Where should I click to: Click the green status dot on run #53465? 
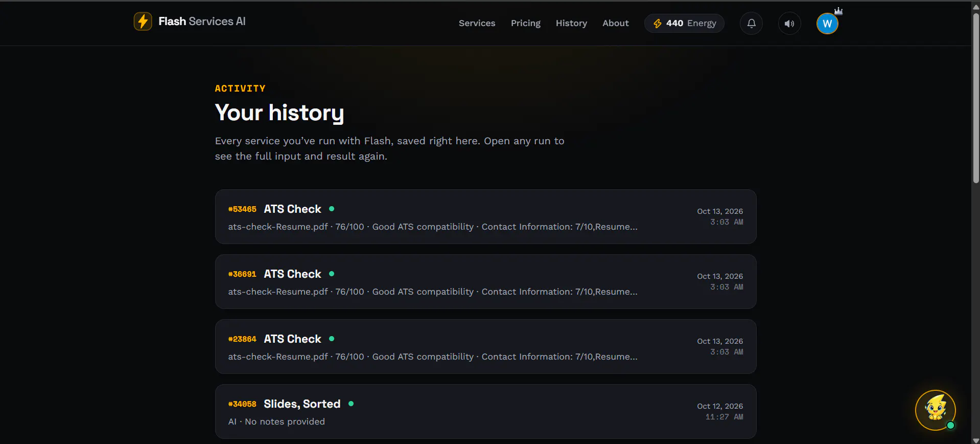(x=332, y=209)
